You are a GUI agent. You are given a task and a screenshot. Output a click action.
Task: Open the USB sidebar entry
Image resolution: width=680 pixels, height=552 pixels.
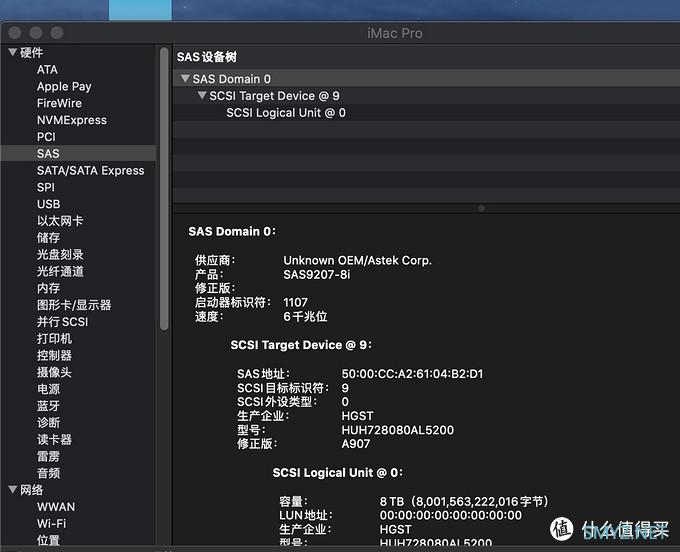tap(49, 204)
